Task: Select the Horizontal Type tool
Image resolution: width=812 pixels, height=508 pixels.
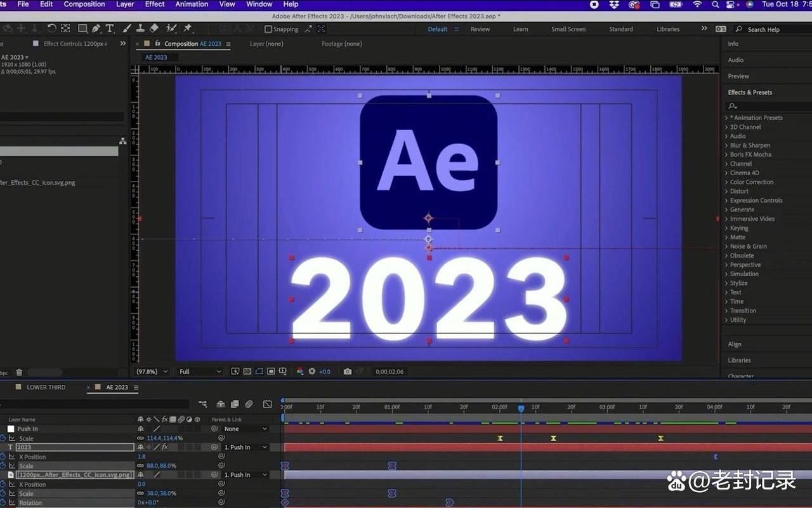Action: point(110,29)
